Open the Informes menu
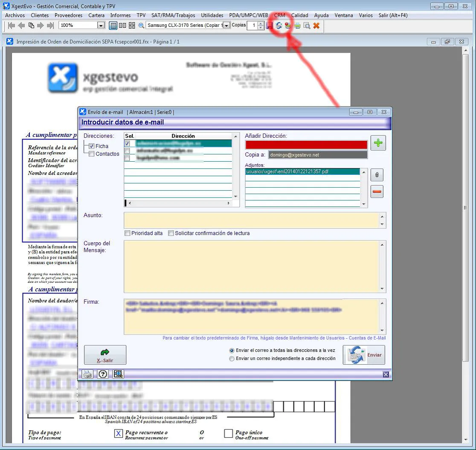This screenshot has height=450, width=476. coord(120,15)
